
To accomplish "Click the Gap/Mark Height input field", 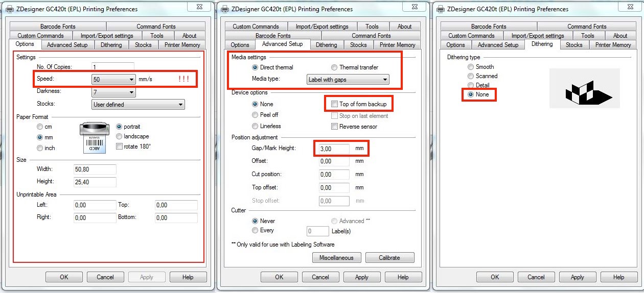I will [333, 149].
